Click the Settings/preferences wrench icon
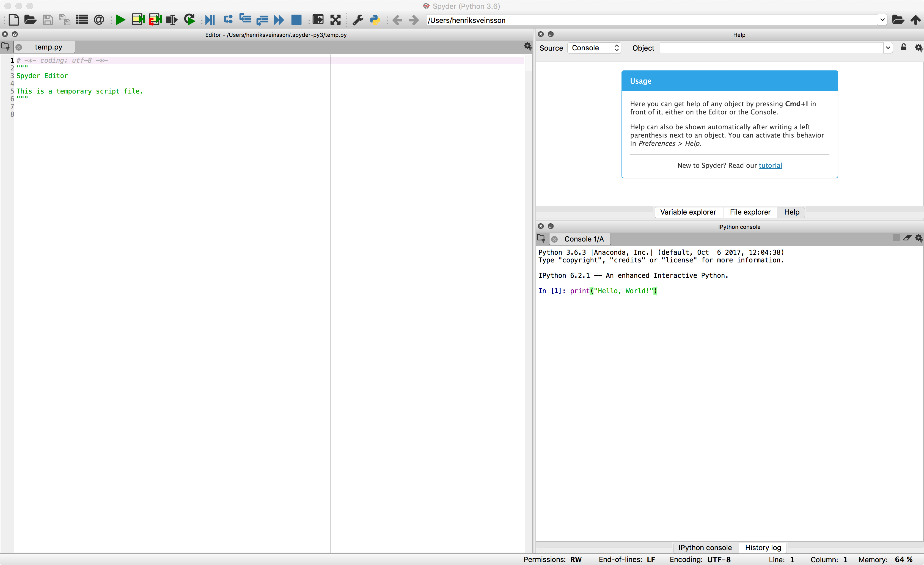The image size is (924, 565). pyautogui.click(x=357, y=20)
